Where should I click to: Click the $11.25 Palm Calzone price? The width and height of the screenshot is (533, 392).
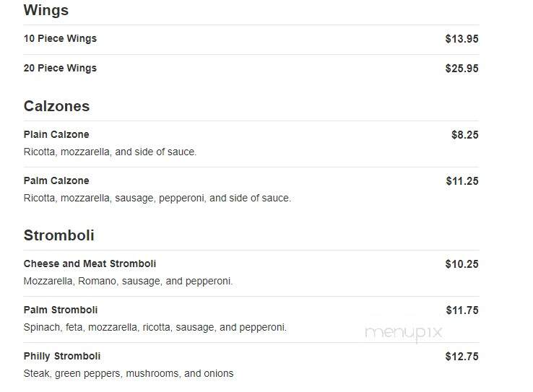[462, 181]
